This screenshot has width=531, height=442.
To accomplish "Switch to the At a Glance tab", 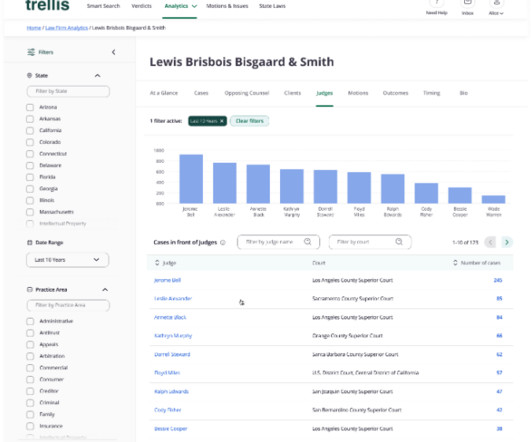I will click(x=164, y=93).
